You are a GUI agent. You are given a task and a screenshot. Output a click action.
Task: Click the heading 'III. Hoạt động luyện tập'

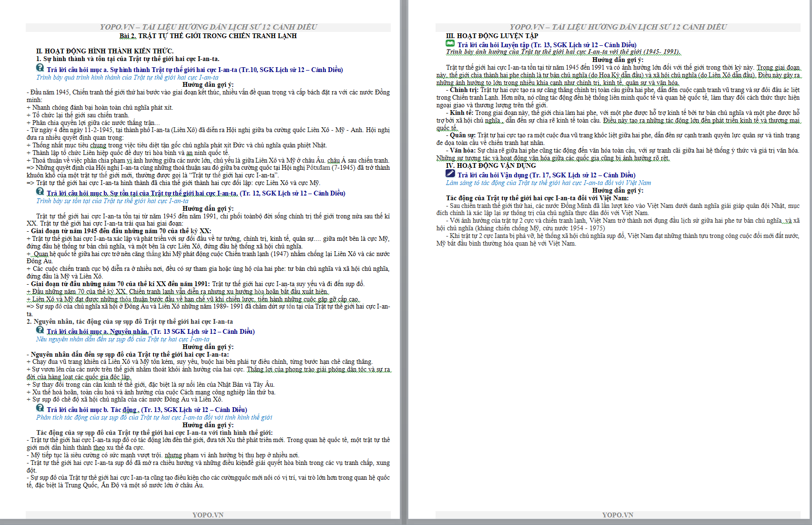(x=492, y=36)
